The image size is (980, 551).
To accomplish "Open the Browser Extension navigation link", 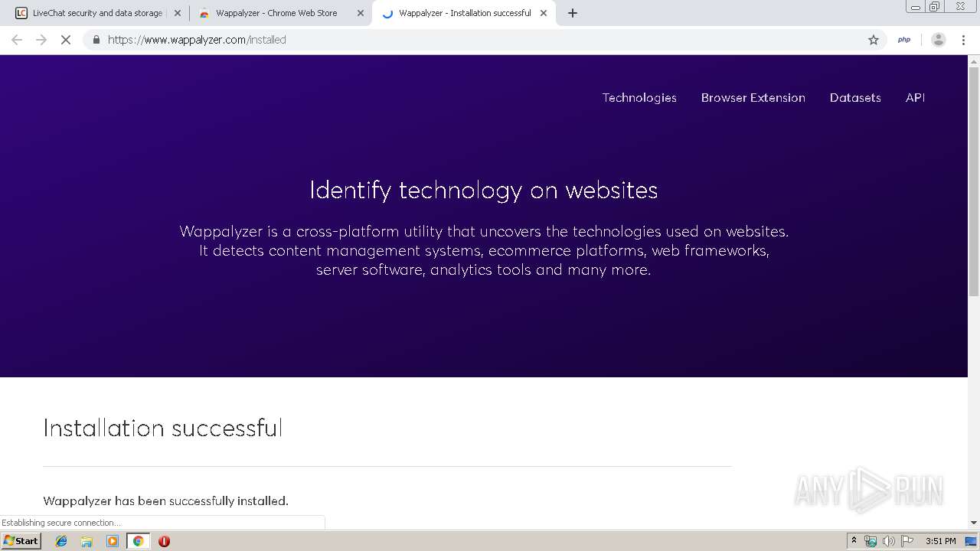I will (753, 98).
